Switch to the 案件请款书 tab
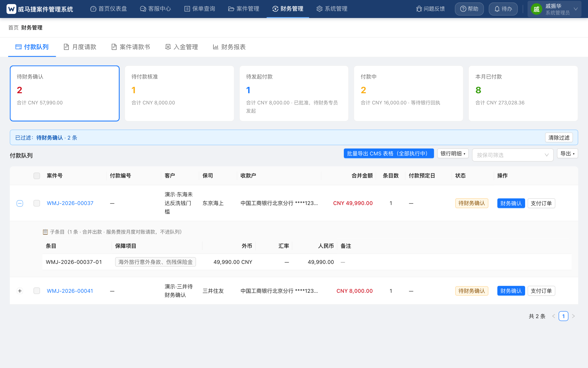Screen dimensions: 588x368 [x=131, y=47]
